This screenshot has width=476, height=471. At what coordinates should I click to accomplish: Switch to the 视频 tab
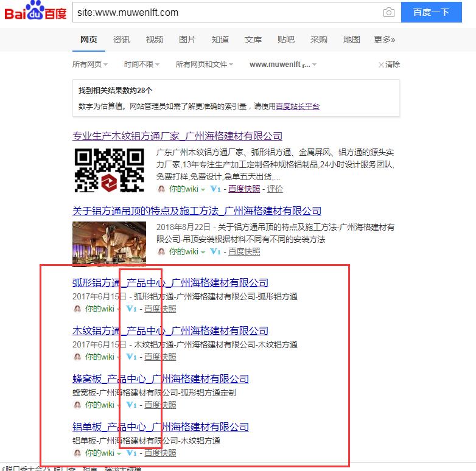point(155,40)
